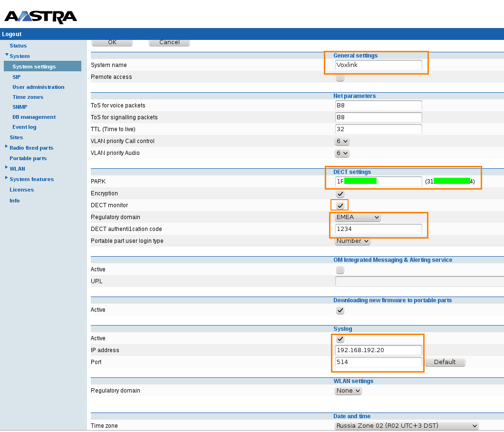The width and height of the screenshot is (504, 432).
Task: Open SNMP settings
Action: [19, 107]
